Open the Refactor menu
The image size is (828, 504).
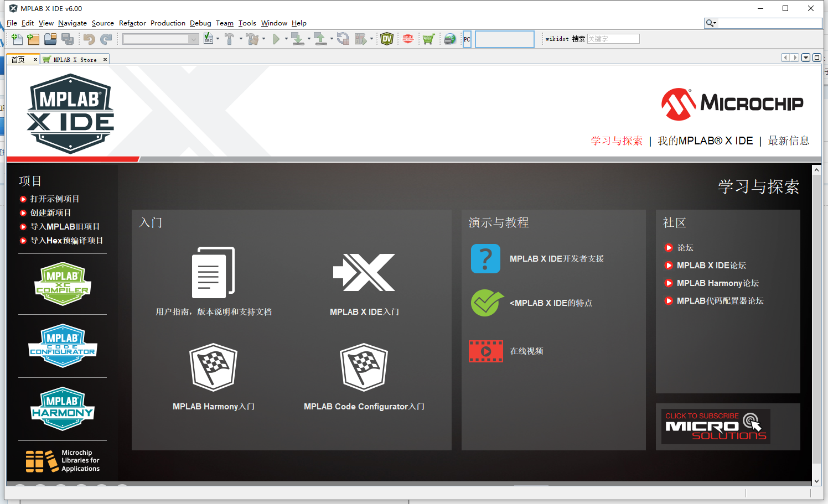click(132, 23)
